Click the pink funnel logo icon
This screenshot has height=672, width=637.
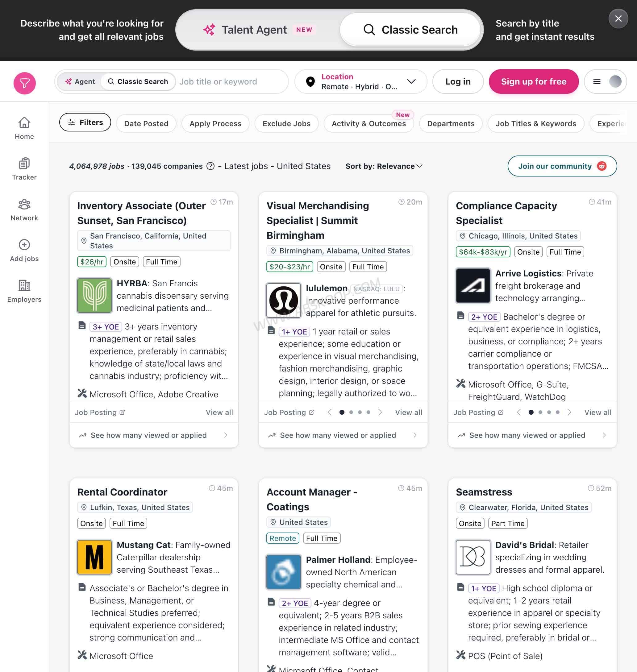click(24, 83)
